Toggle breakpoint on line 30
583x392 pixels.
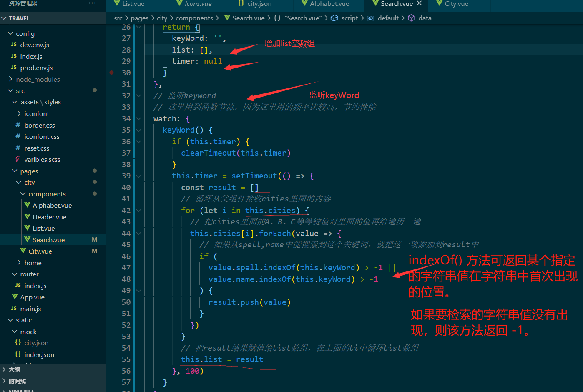point(112,73)
